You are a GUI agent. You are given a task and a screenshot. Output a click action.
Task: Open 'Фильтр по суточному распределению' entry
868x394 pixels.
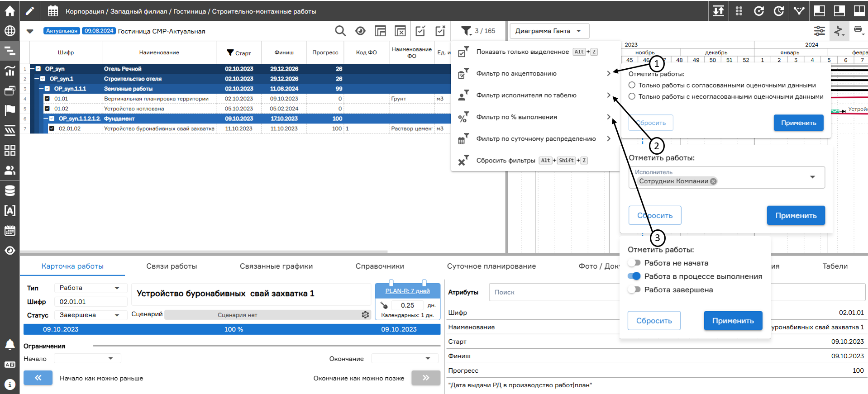(x=535, y=138)
